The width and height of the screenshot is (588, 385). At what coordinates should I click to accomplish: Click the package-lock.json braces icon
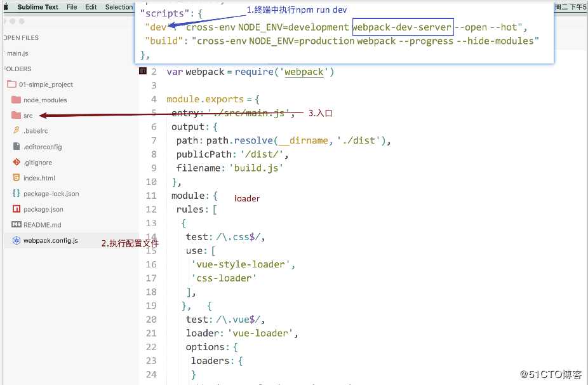point(16,193)
